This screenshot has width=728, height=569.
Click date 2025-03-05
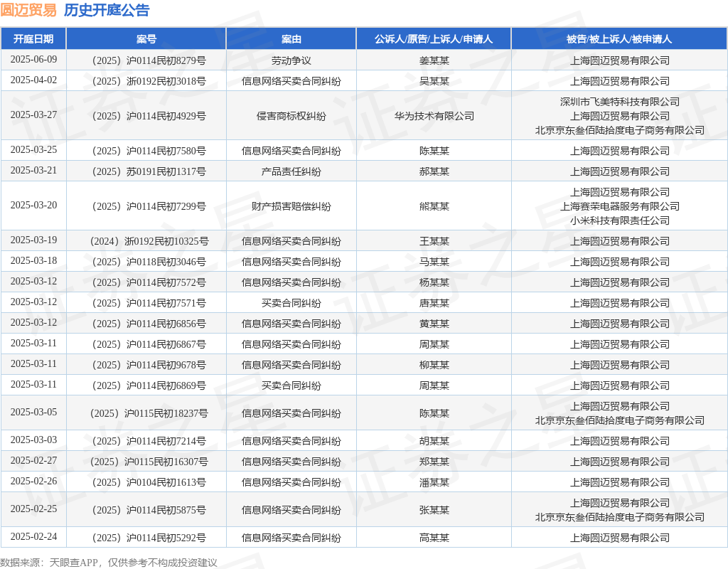33,412
